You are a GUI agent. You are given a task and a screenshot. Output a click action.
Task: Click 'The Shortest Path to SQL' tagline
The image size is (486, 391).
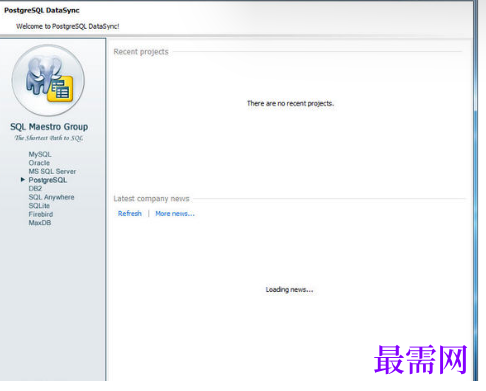coord(49,138)
